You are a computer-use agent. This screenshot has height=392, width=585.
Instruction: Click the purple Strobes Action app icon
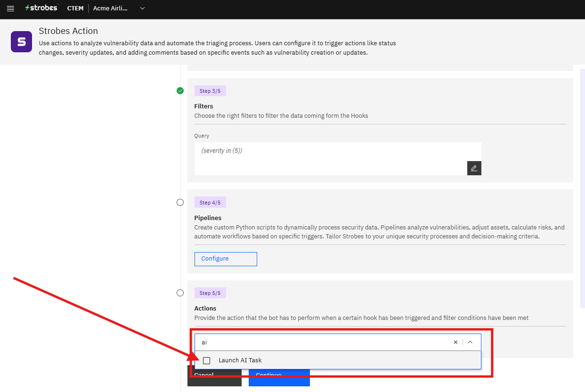[x=21, y=42]
